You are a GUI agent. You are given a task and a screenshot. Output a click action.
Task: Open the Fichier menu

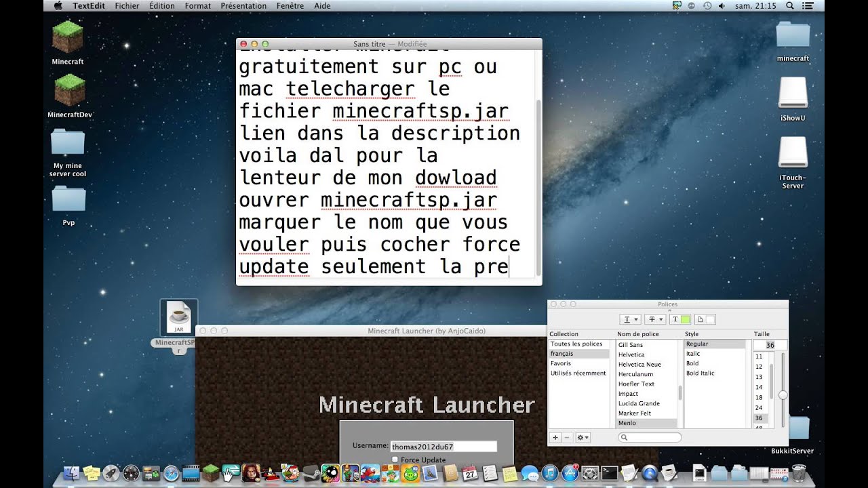127,5
